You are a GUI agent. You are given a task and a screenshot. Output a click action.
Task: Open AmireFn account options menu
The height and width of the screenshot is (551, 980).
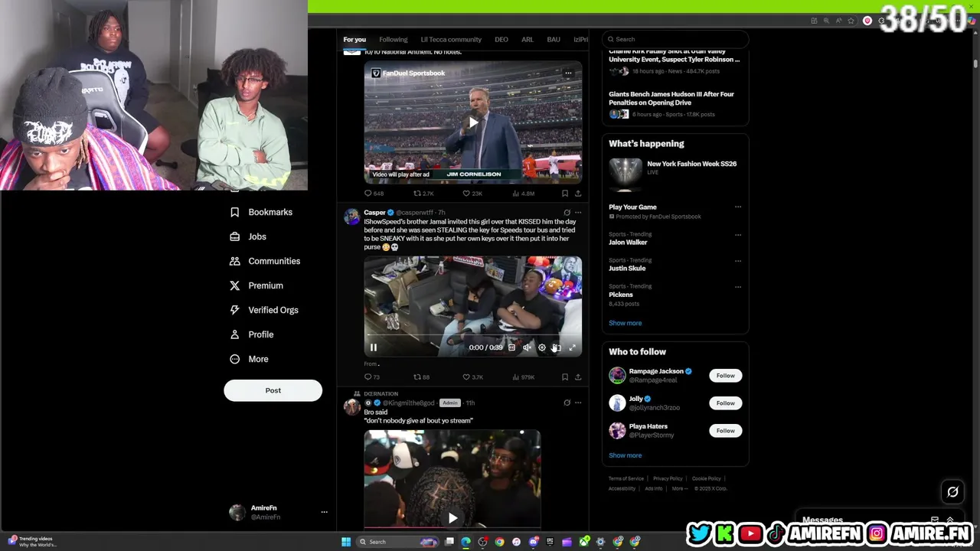324,512
